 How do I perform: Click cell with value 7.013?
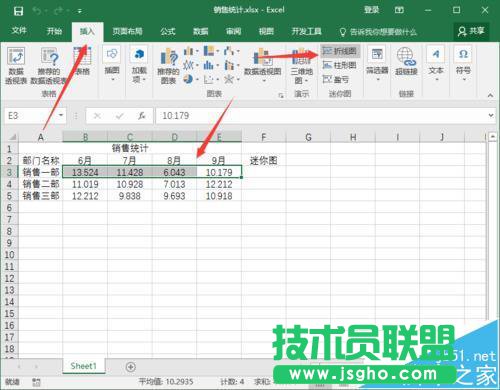pos(174,184)
